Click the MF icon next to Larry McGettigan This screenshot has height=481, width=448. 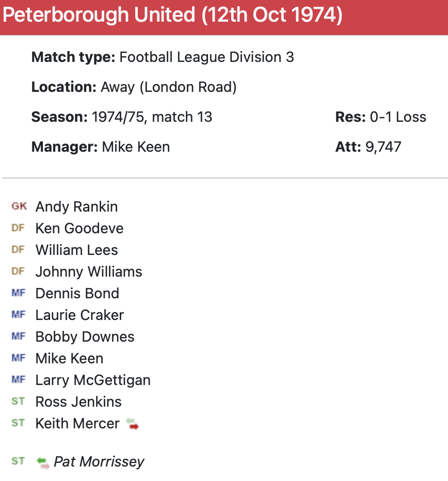point(18,380)
